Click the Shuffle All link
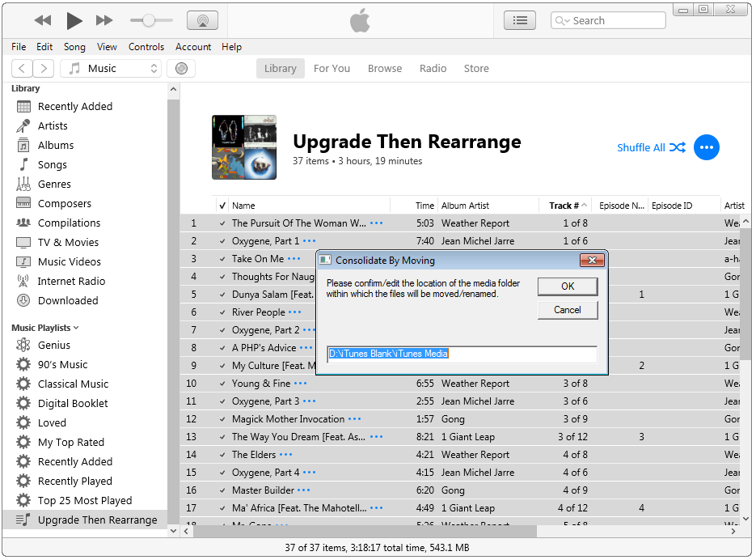 tap(651, 147)
